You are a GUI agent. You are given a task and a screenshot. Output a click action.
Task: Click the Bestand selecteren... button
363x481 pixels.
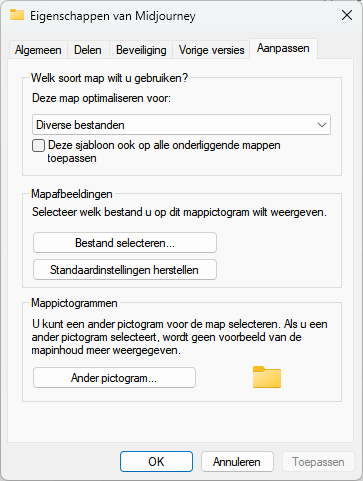tap(125, 243)
